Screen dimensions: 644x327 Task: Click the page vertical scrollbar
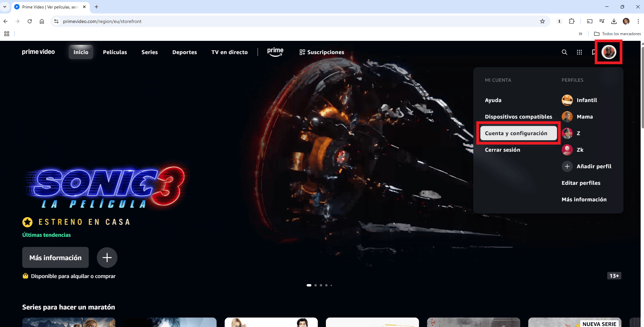[642, 88]
